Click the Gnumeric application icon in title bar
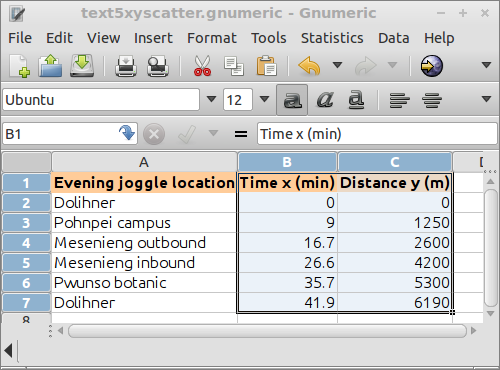 (17, 13)
